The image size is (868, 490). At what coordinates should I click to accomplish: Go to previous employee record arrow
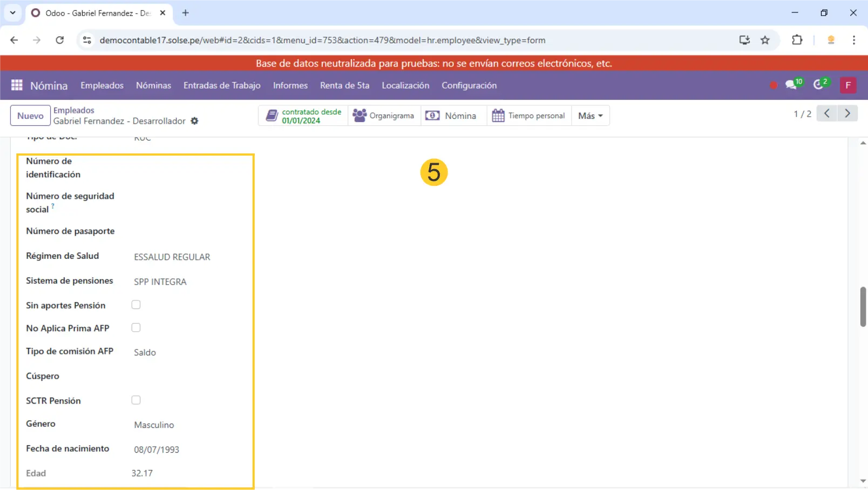click(826, 113)
